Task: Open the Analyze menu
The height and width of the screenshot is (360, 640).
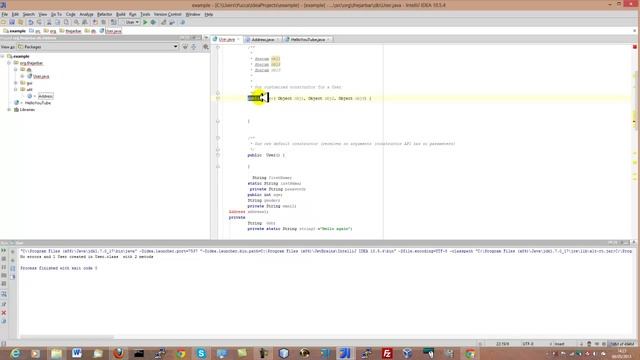Action: coord(86,14)
